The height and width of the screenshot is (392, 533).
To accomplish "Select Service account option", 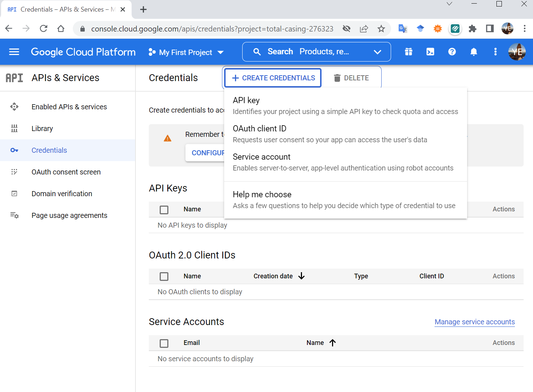I will point(345,162).
